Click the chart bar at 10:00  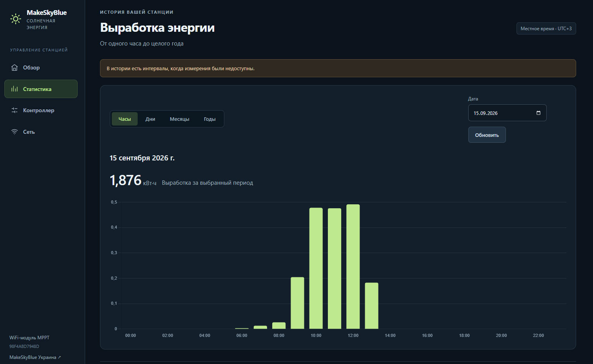coord(316,268)
